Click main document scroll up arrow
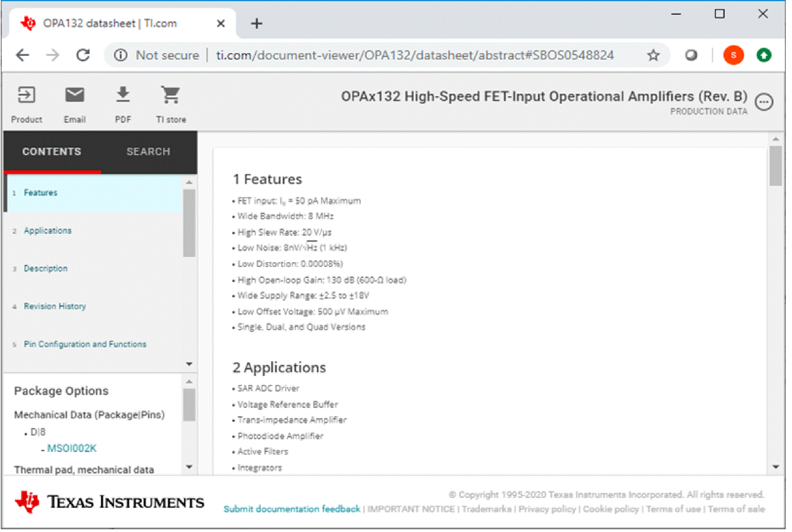The width and height of the screenshot is (792, 532). click(776, 139)
